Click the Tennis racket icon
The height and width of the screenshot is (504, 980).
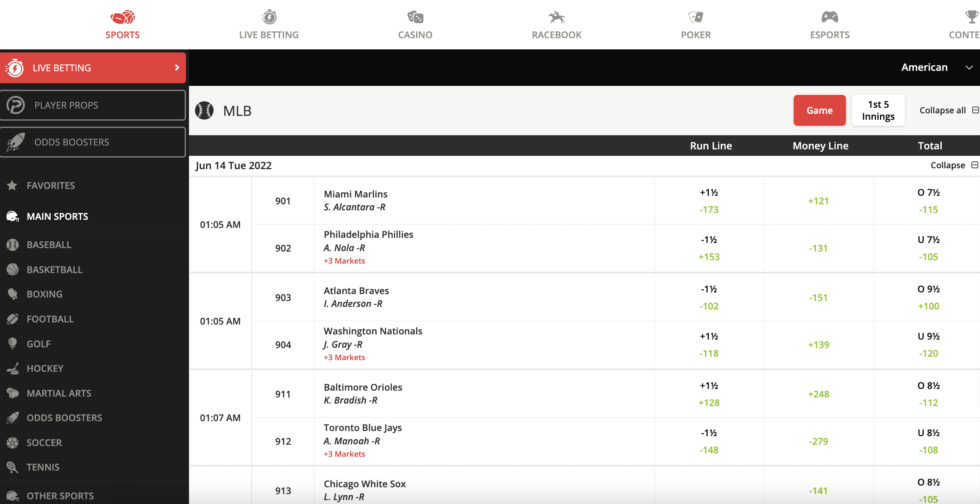click(x=12, y=467)
